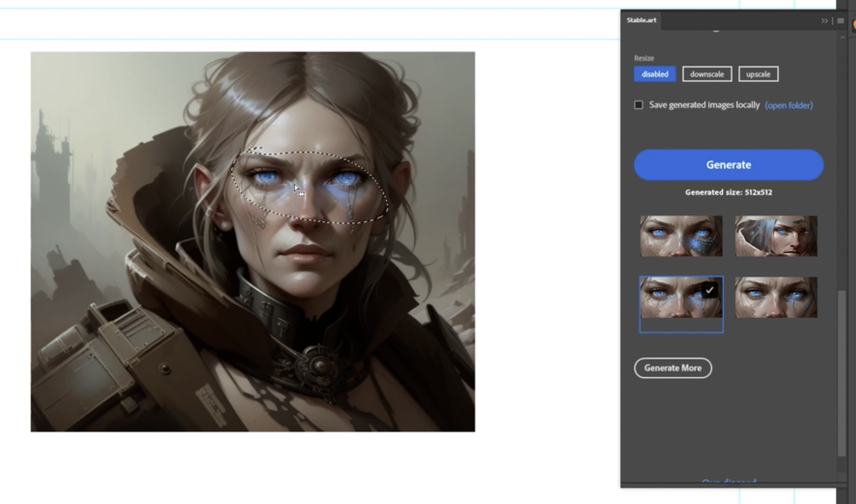Open the Stable.art panel flyout menu
Image resolution: width=856 pixels, height=504 pixels.
[x=840, y=21]
